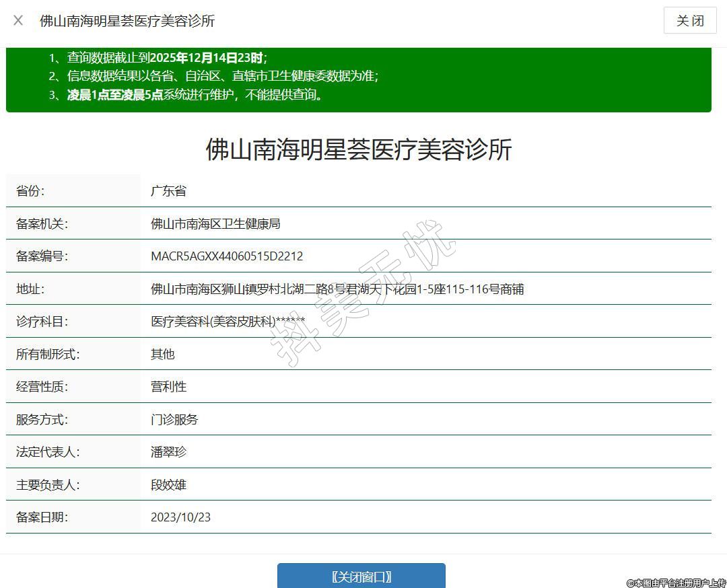Click the 门诊服务 service type value
Viewport: 727px width, 588px height.
click(x=174, y=420)
